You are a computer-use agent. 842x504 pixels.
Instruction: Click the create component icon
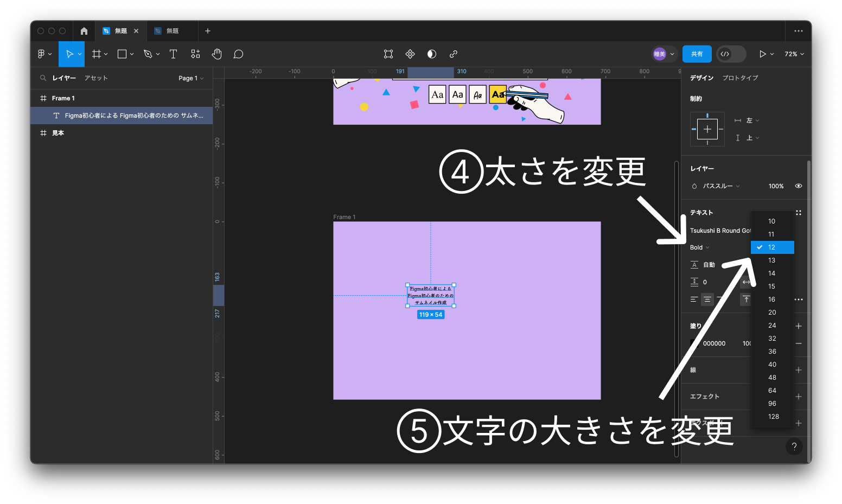(x=410, y=54)
